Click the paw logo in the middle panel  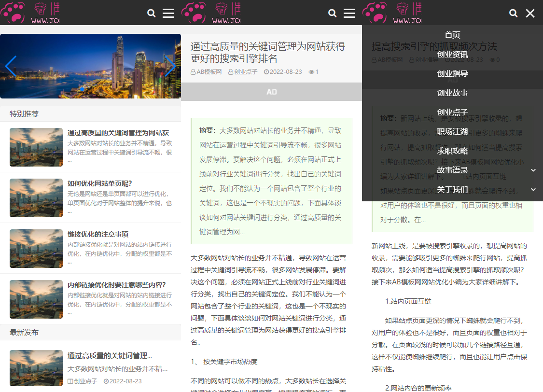pos(194,13)
